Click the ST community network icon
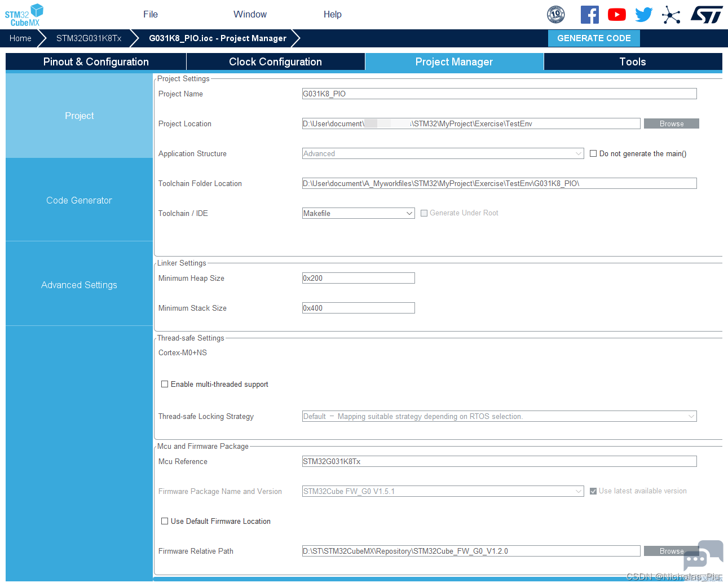The image size is (728, 587). 671,15
